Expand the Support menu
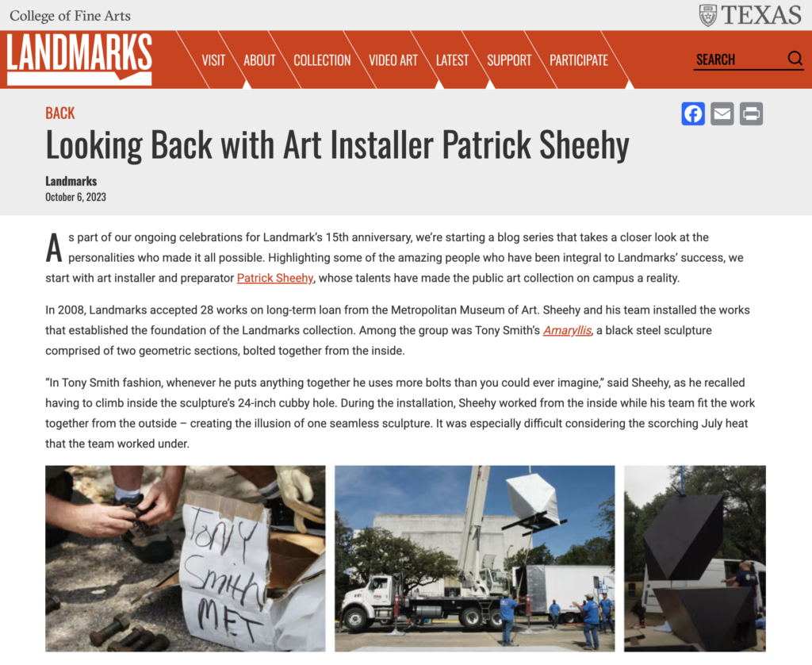The height and width of the screenshot is (665, 812). click(509, 60)
